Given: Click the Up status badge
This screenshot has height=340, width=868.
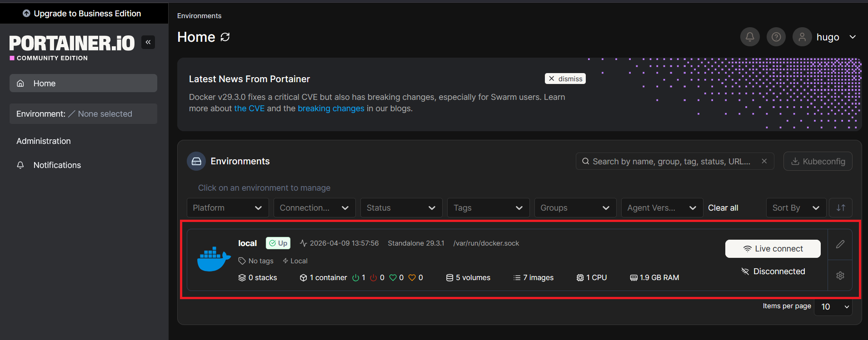Looking at the screenshot, I should tap(278, 243).
